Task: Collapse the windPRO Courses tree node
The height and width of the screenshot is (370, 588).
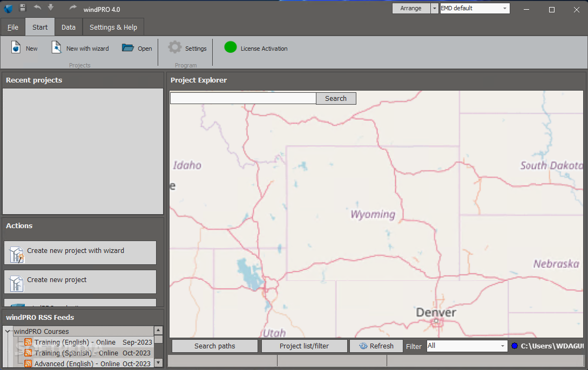Action: point(8,331)
